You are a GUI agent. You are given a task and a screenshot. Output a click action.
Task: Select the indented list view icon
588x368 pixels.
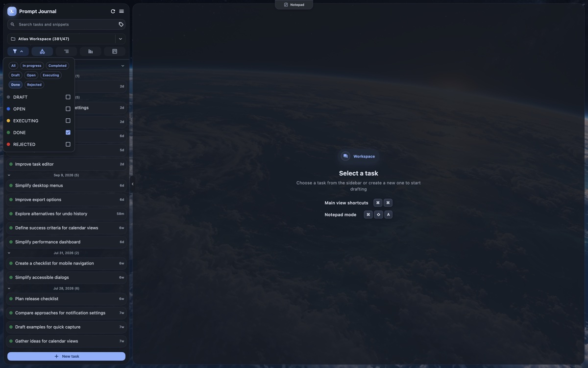[66, 51]
